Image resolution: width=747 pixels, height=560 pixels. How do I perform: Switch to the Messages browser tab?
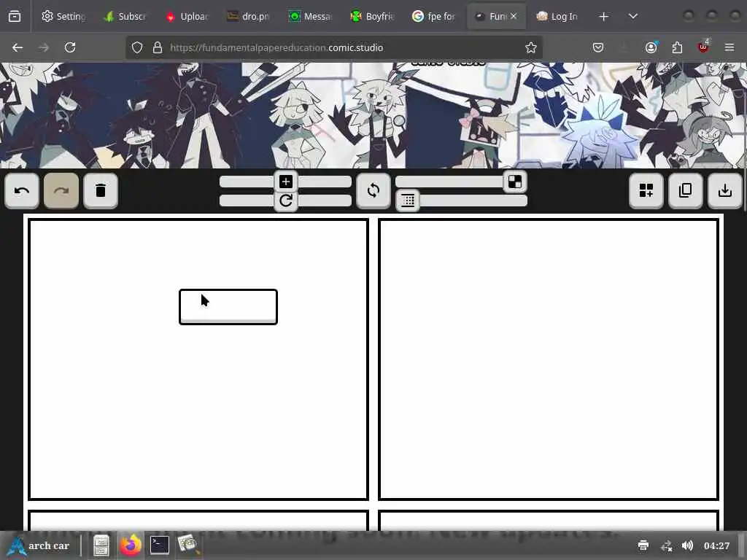(311, 16)
